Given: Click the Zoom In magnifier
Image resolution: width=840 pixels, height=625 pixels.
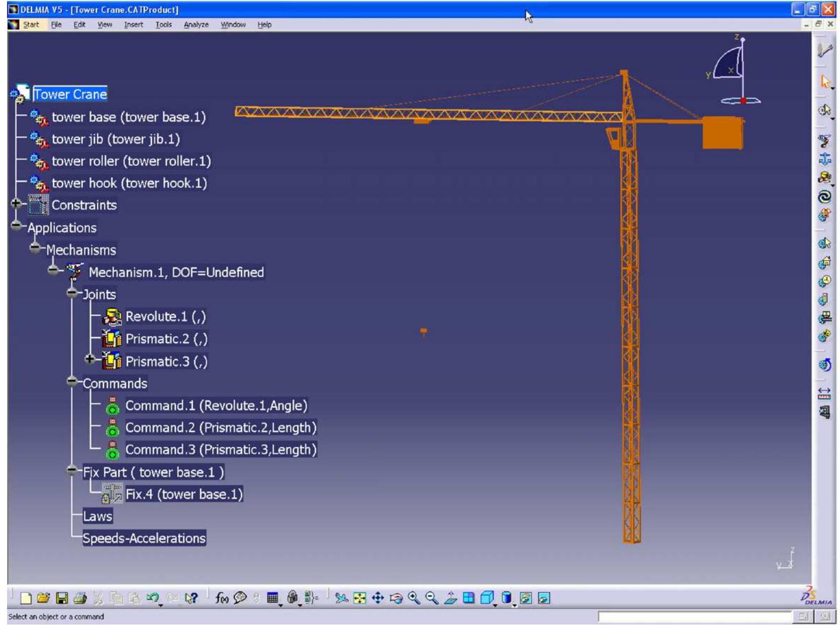Looking at the screenshot, I should 414,598.
